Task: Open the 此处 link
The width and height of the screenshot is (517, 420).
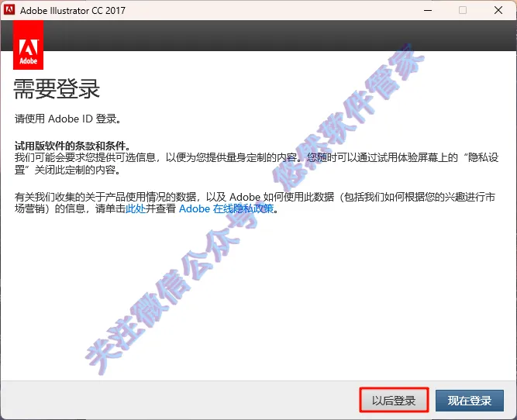Action: 136,208
